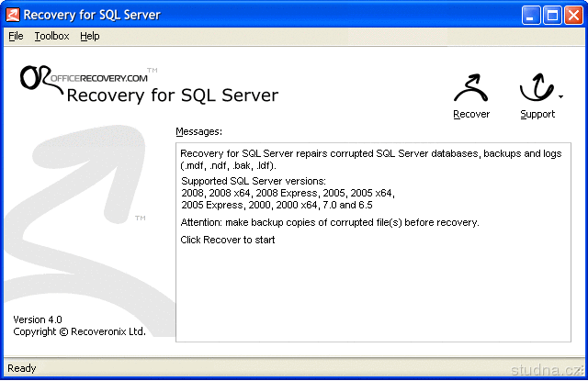Click the 'Click Recover to start' line
Image resolution: width=588 pixels, height=381 pixels.
coord(228,240)
